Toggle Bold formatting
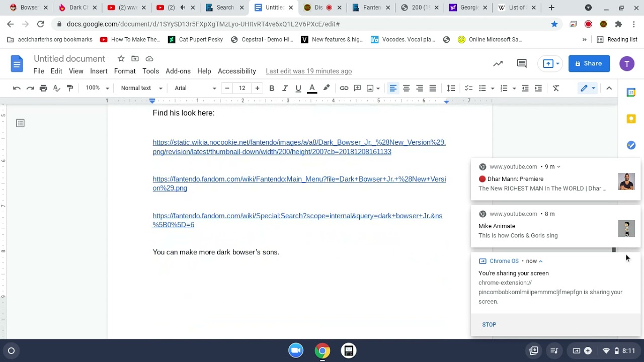This screenshot has height=362, width=644. 272,88
